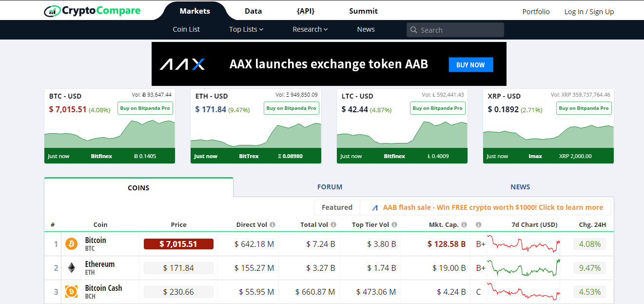This screenshot has height=304, width=644.
Task: Click the AAB icon in the Featured bar
Action: 375,208
